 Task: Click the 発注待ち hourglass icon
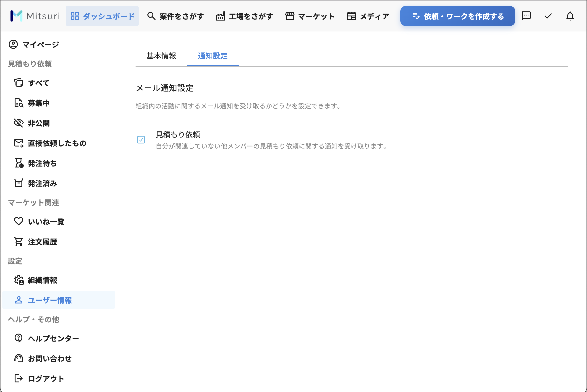click(19, 163)
